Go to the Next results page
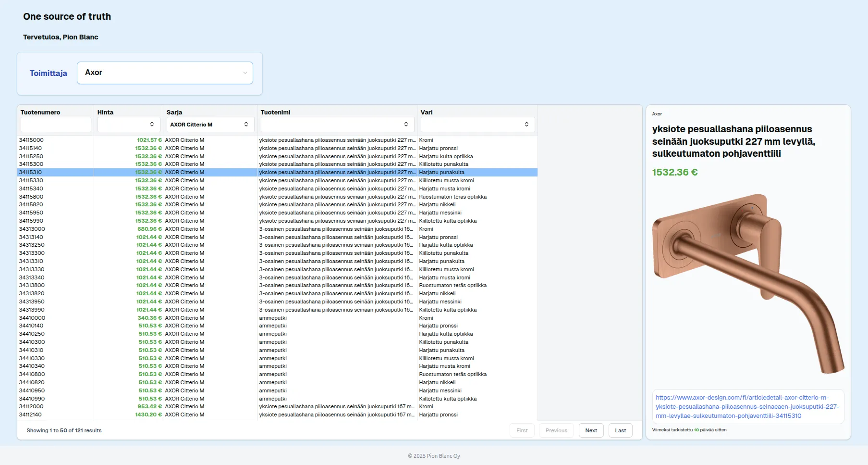 click(x=591, y=430)
